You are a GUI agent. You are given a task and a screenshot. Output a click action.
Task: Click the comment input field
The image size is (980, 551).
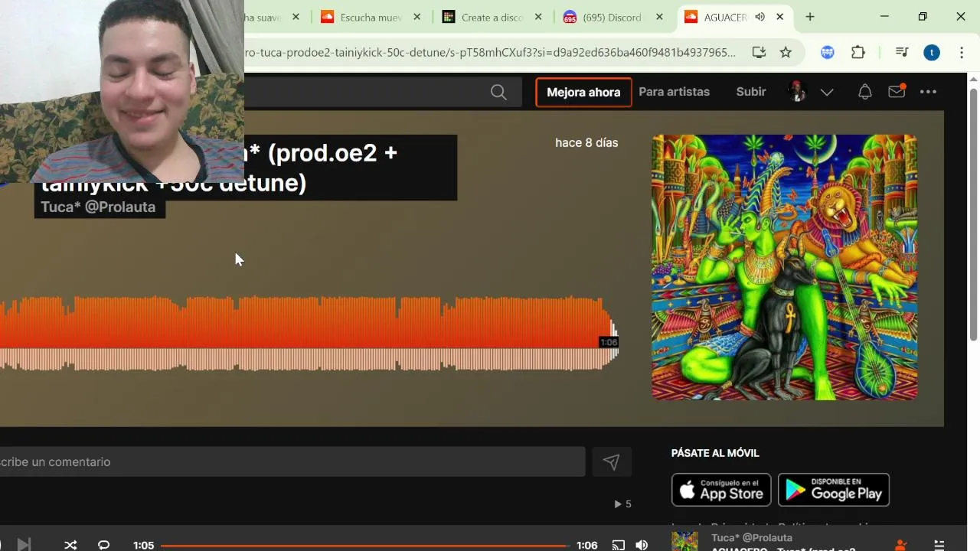coord(291,461)
